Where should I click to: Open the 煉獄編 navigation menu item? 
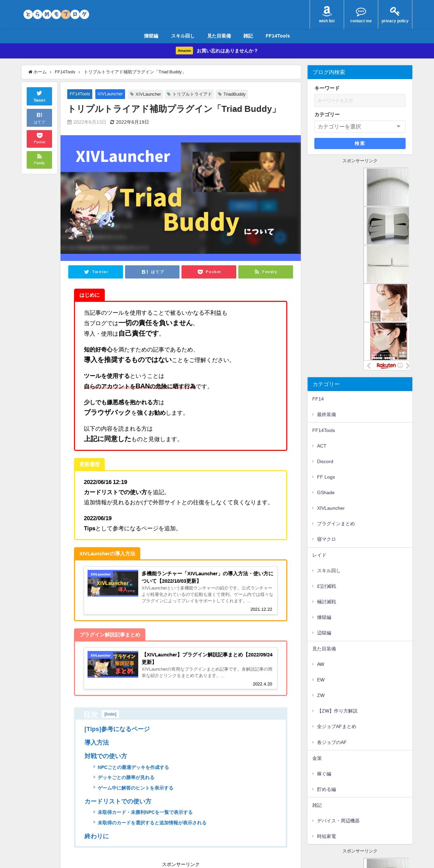pos(151,36)
